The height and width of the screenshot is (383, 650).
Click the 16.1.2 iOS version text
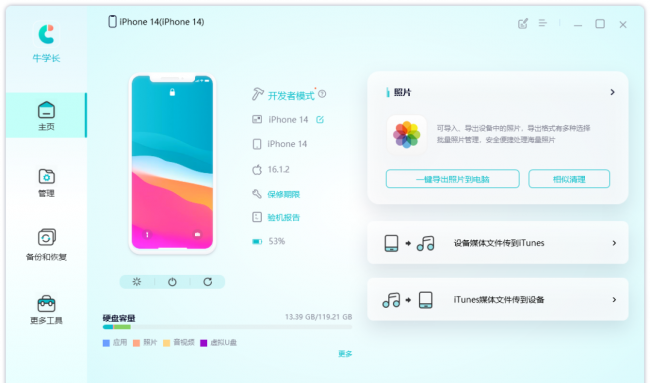[279, 170]
